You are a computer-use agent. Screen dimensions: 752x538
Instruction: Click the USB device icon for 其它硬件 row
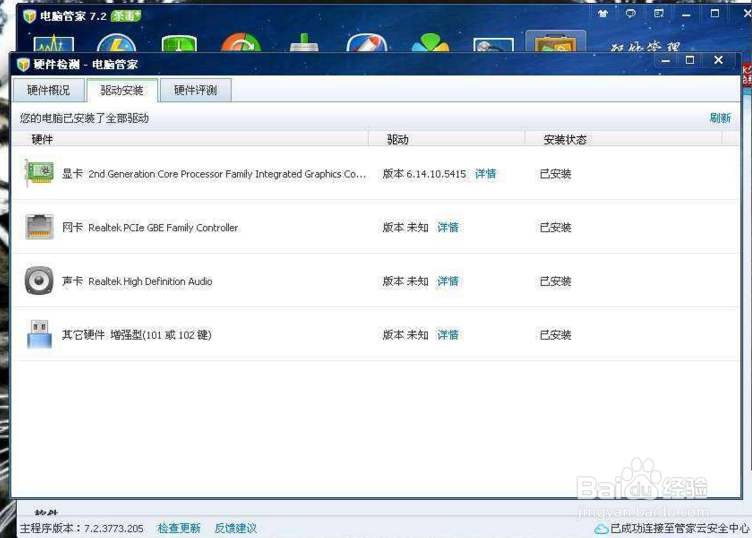(39, 334)
